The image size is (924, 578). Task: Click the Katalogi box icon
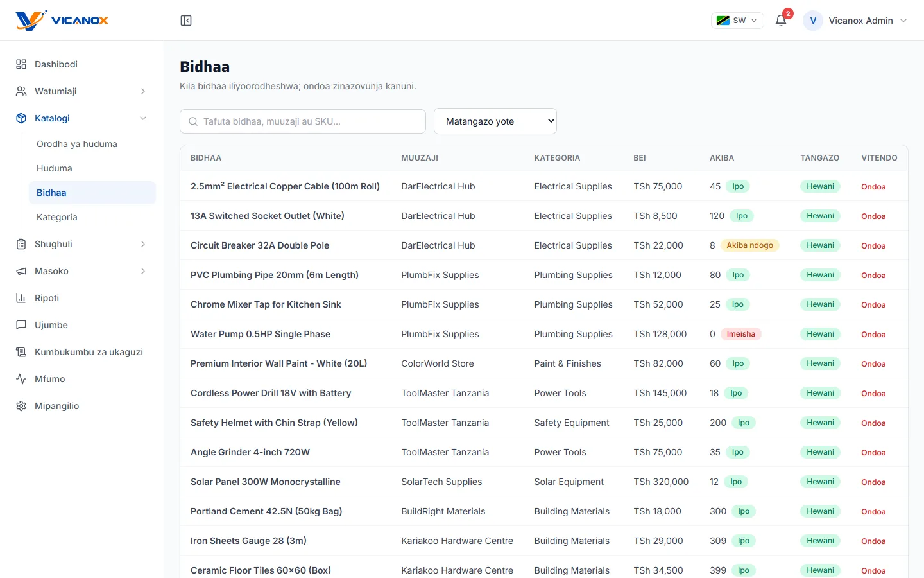tap(21, 118)
